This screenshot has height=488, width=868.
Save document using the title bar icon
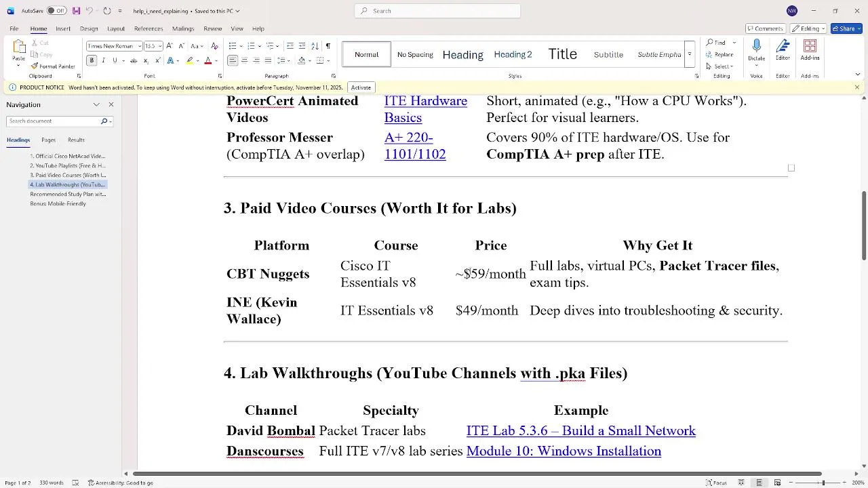76,11
